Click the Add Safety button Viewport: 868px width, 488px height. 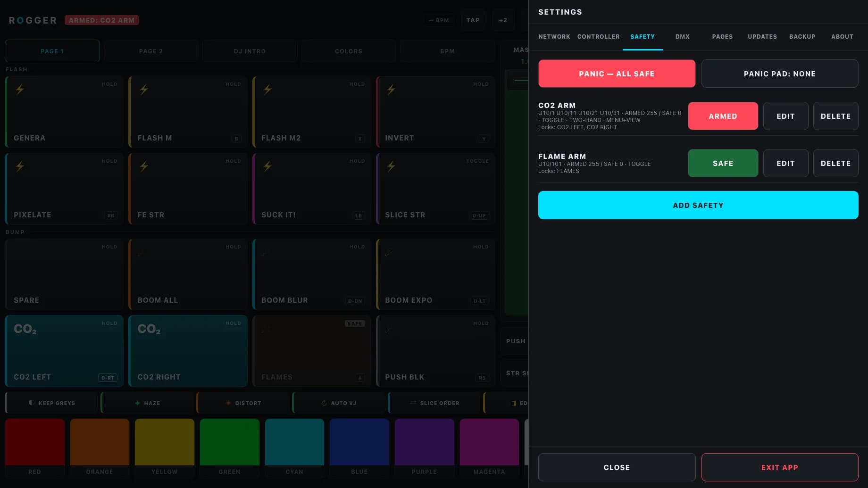pos(698,205)
